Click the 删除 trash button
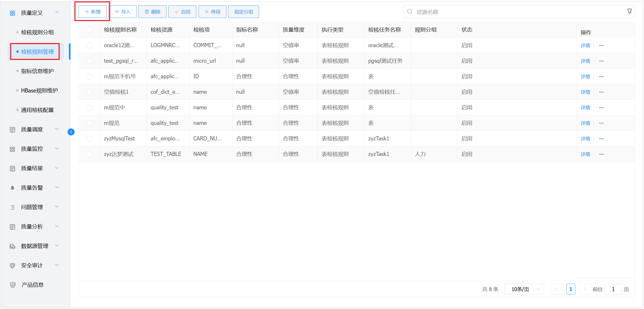Screen dimensions: 644x309 (x=152, y=12)
